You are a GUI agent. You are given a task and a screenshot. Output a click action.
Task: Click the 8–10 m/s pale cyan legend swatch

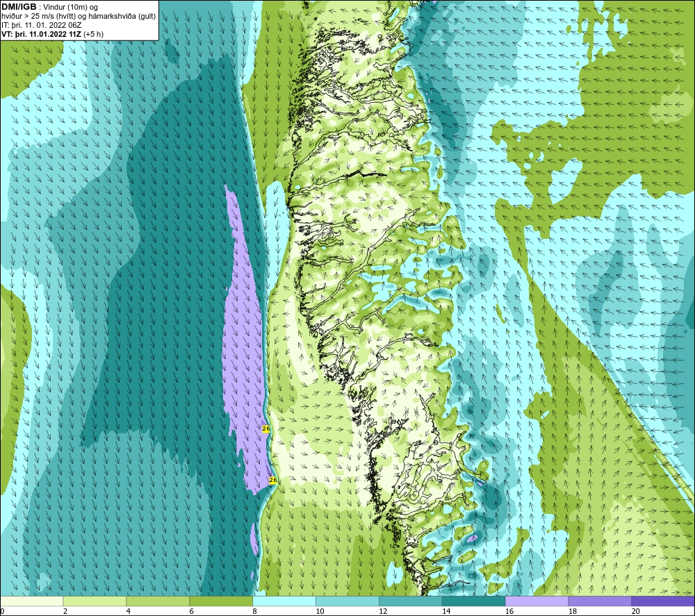[x=284, y=601]
